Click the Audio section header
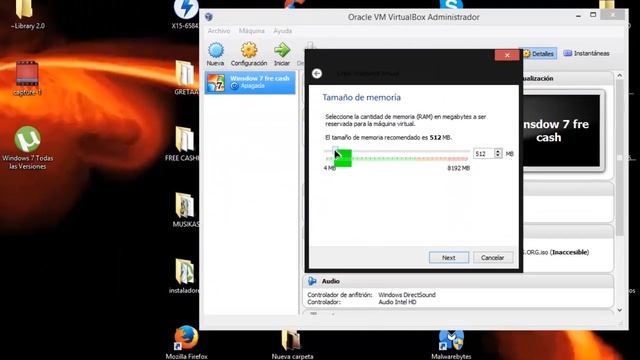This screenshot has width=640, height=360. 458,281
